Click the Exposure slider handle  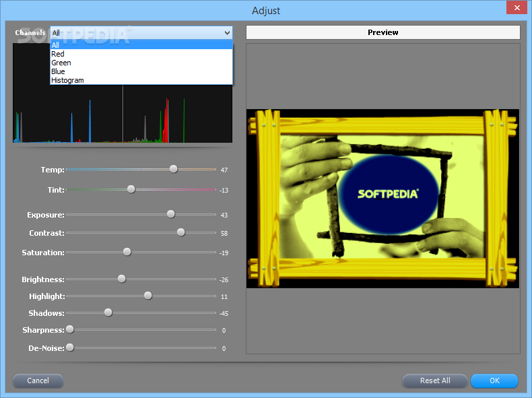(170, 214)
